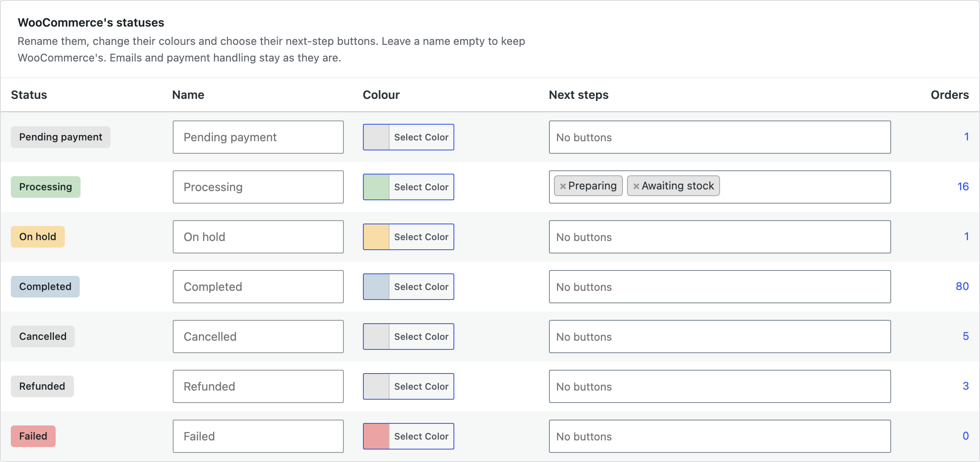This screenshot has width=980, height=462.
Task: Click the green Processing colour swatch
Action: coord(376,187)
